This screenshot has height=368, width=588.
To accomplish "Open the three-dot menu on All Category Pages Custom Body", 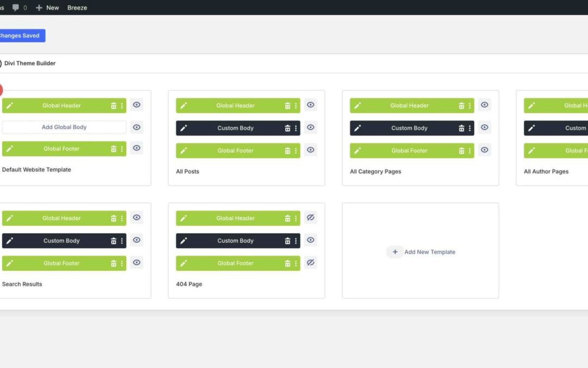I will pyautogui.click(x=470, y=128).
